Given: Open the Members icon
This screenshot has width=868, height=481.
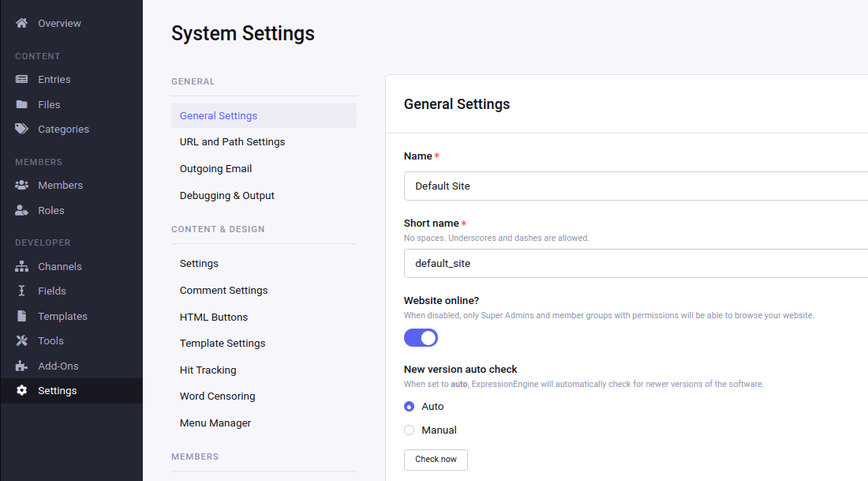Looking at the screenshot, I should [21, 185].
